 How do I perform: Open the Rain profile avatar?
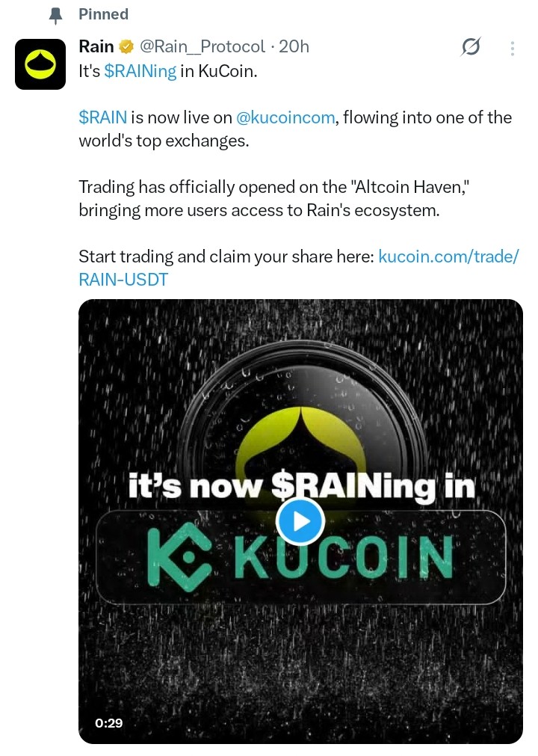coord(40,64)
